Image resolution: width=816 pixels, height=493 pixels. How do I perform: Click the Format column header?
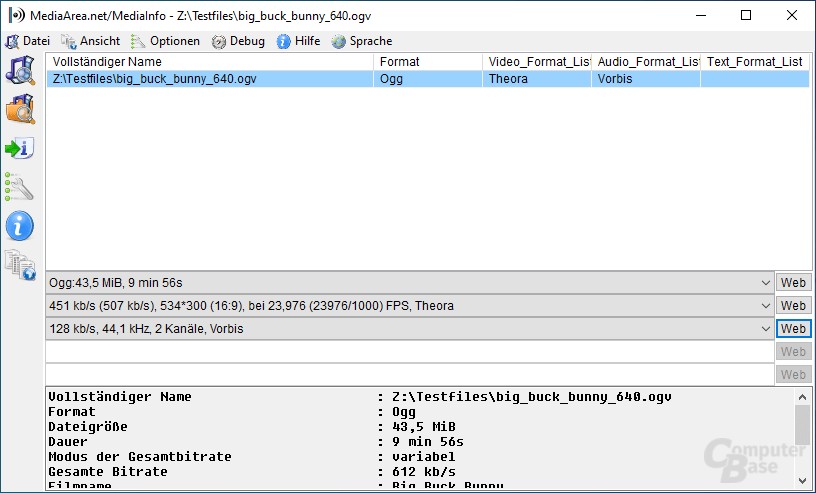click(428, 61)
